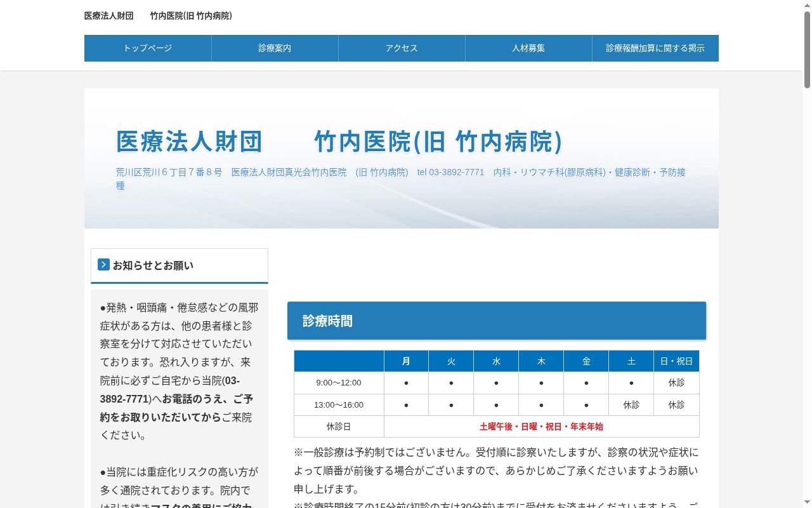812x508 pixels.
Task: Click the 火 column header in the schedule
Action: click(x=451, y=361)
